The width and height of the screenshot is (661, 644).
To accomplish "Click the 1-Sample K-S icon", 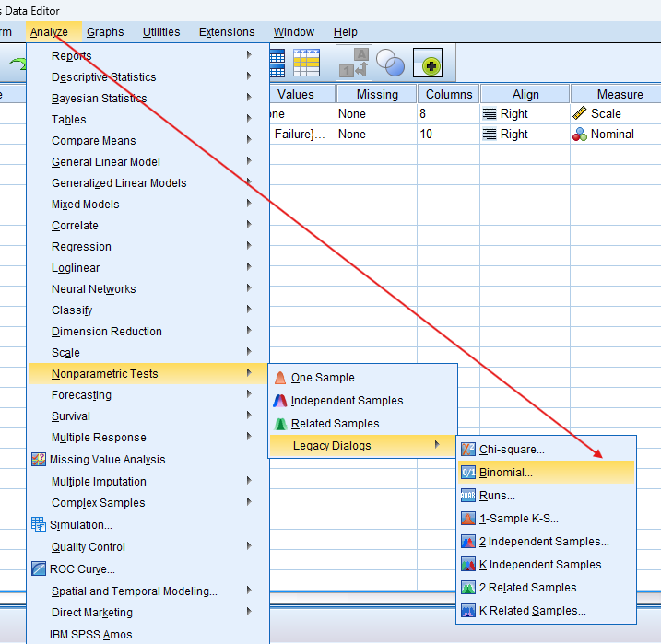I will (x=467, y=519).
